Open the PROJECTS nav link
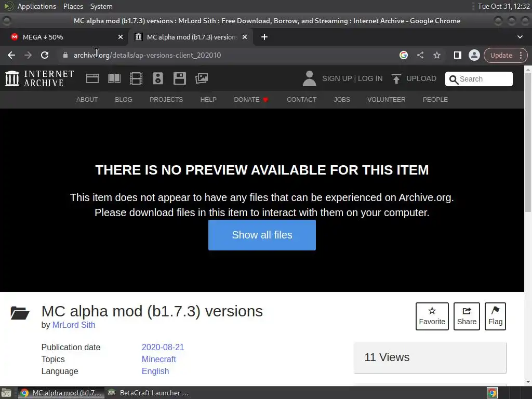The image size is (532, 399). [166, 100]
